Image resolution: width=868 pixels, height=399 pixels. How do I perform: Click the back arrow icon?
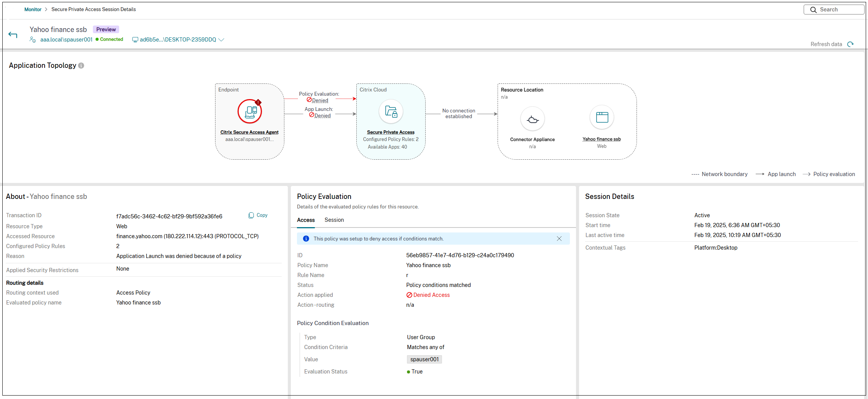(x=13, y=35)
